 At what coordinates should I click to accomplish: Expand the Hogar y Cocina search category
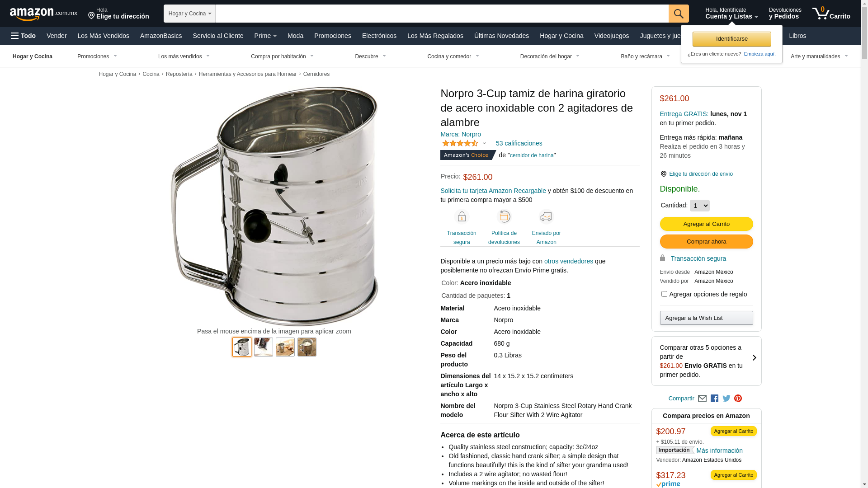(x=189, y=14)
